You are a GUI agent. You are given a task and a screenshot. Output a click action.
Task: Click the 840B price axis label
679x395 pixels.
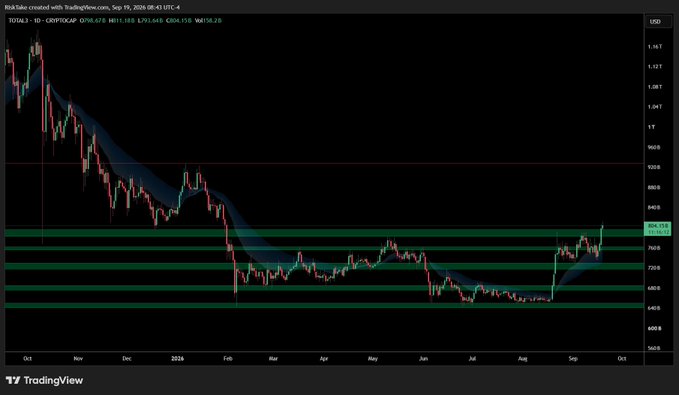[x=654, y=207]
